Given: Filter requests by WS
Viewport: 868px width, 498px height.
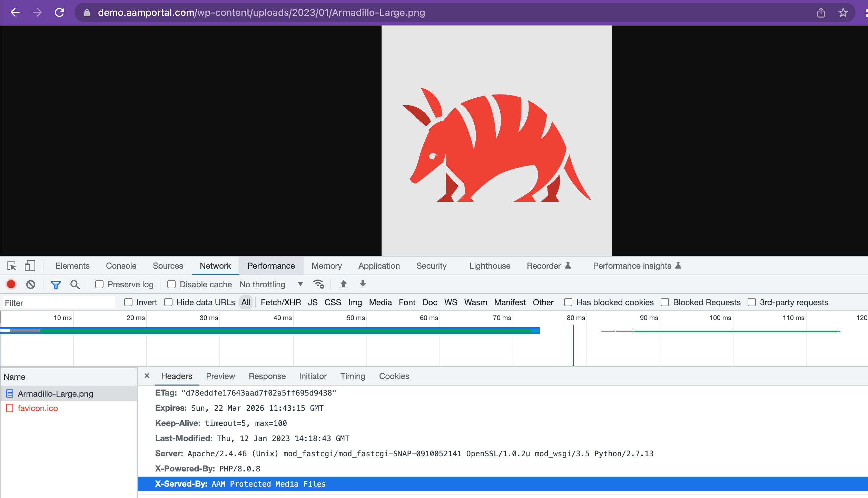Looking at the screenshot, I should (x=451, y=302).
